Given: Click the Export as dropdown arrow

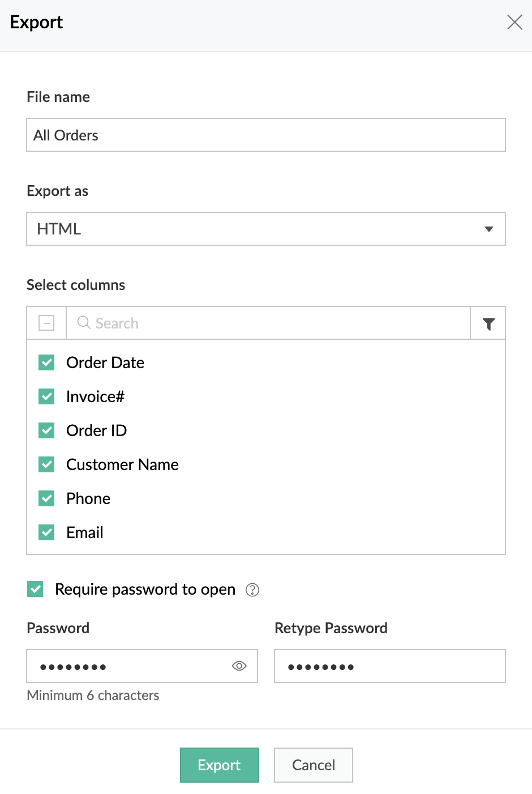Looking at the screenshot, I should [x=489, y=229].
